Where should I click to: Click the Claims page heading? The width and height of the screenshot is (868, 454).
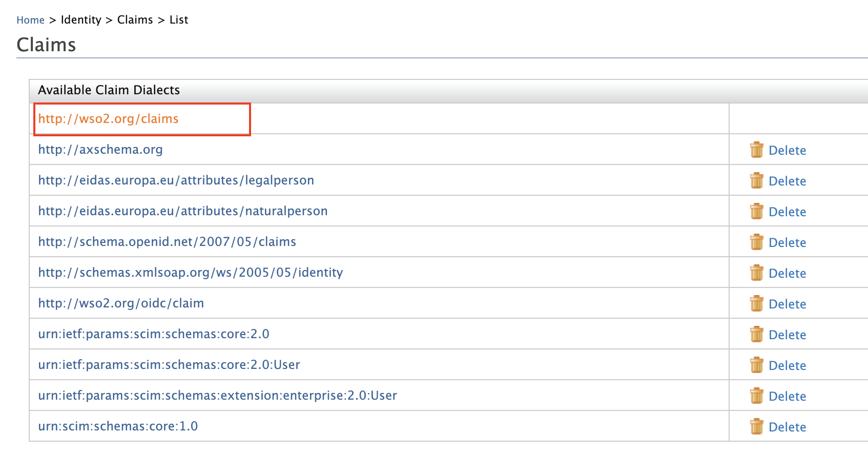46,45
